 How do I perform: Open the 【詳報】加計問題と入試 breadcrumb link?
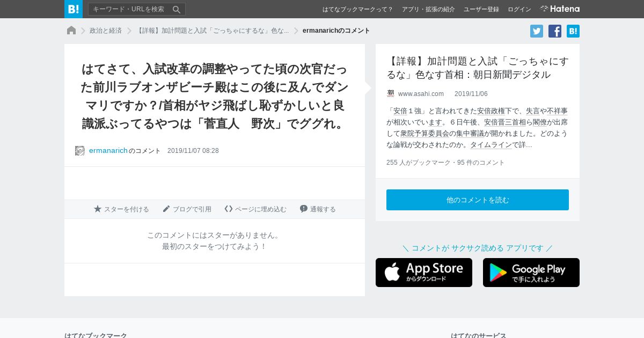(x=213, y=31)
